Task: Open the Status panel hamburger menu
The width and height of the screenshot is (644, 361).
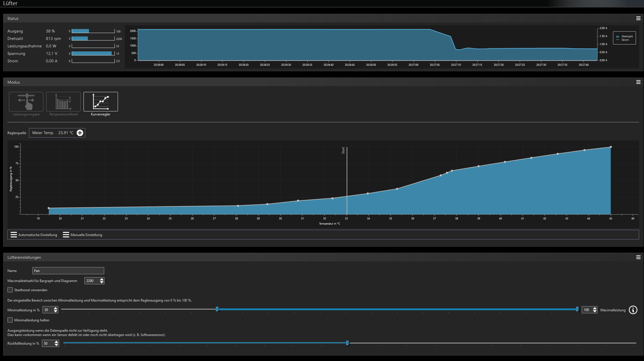Action: [638, 18]
